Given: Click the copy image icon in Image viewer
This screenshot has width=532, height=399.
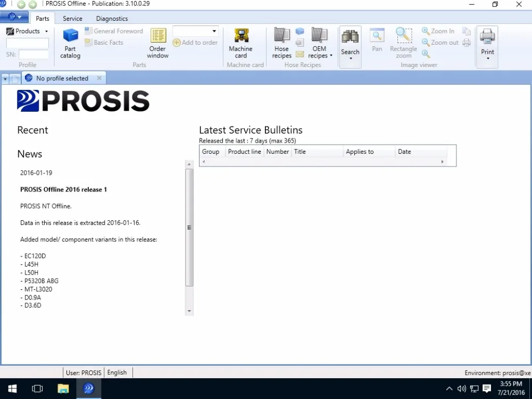Looking at the screenshot, I should [x=467, y=31].
